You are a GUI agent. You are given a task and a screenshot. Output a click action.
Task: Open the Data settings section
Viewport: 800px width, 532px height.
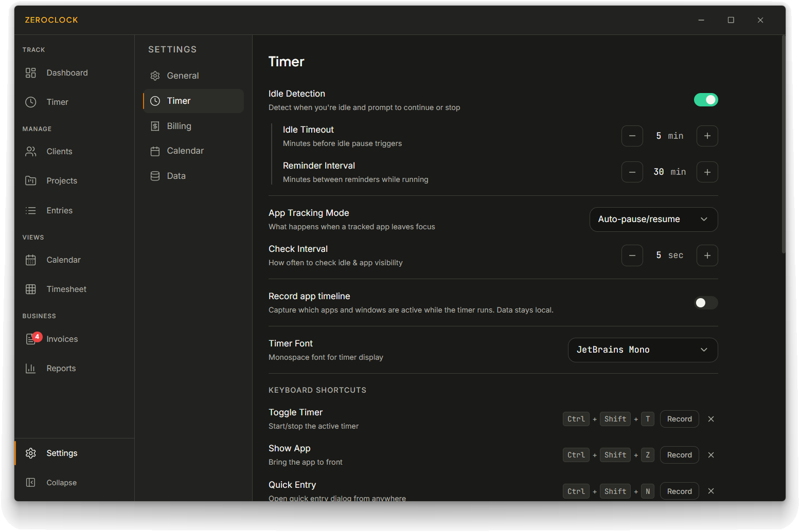(x=176, y=176)
